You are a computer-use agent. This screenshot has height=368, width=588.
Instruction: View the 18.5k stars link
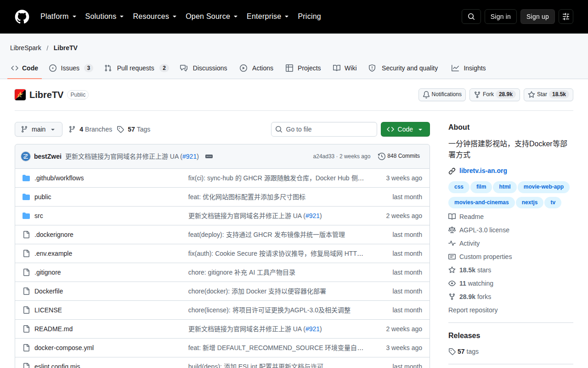point(470,270)
